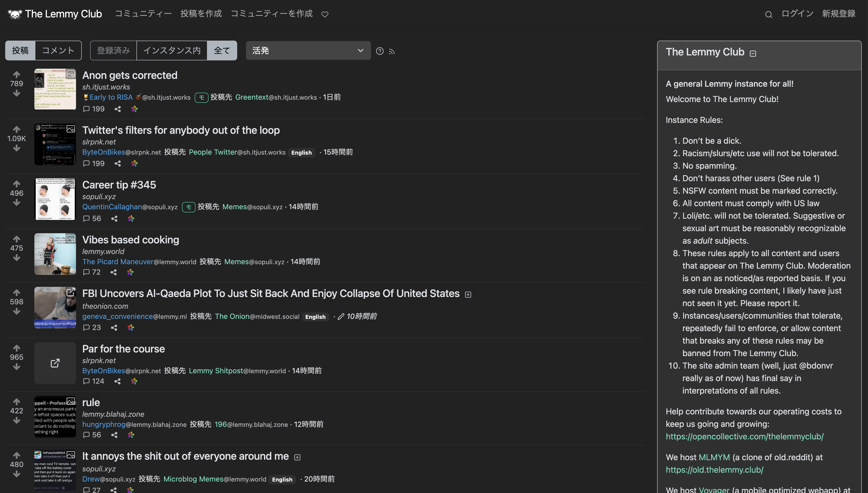Switch view to コメント
Viewport: 868px width, 493px height.
58,50
